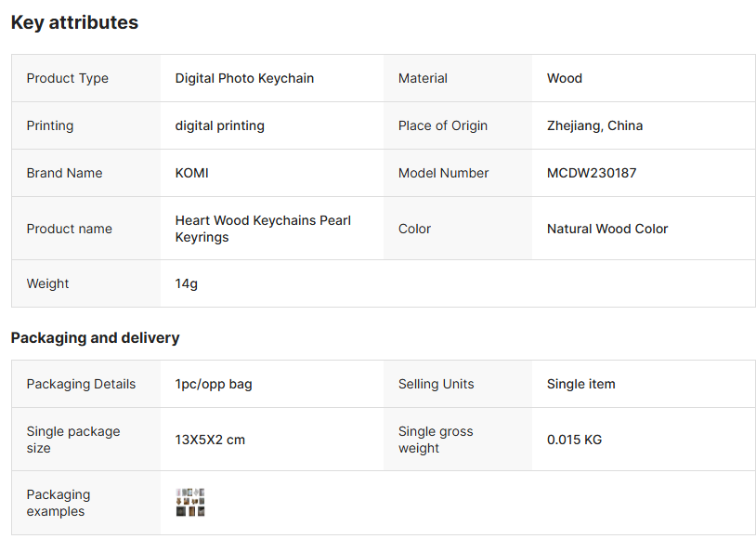
Task: Click the Product Type label cell
Action: pos(67,79)
